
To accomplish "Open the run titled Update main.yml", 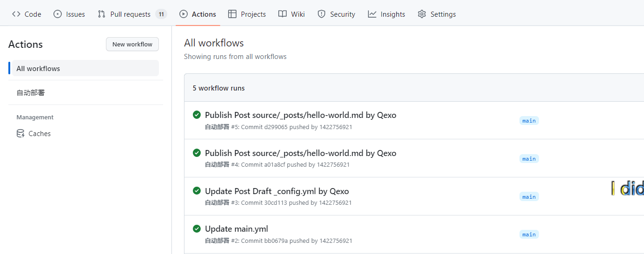I will tap(237, 228).
